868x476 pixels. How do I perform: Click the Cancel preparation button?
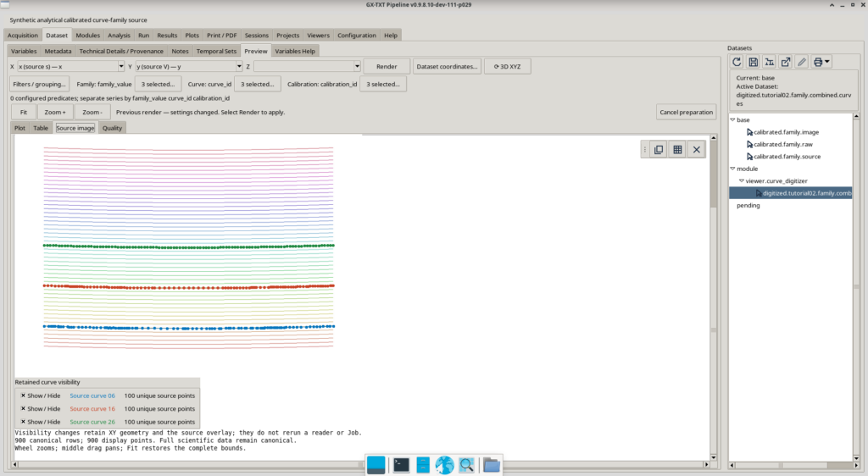tap(686, 113)
